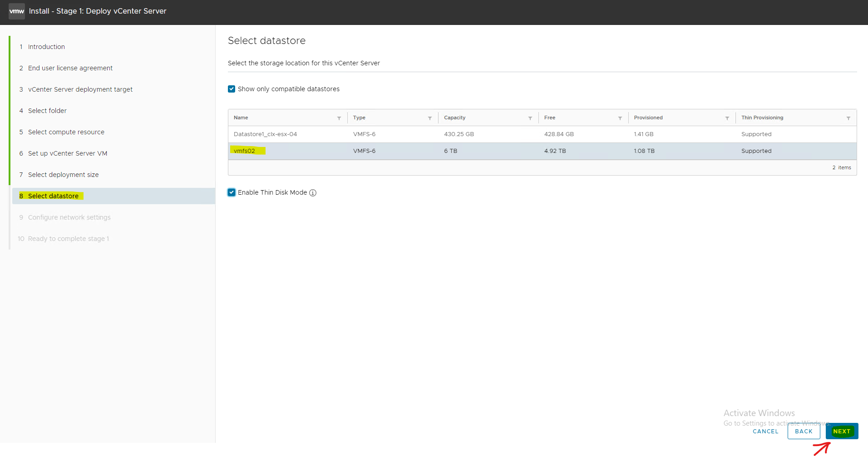868x456 pixels.
Task: Open the Select folder step
Action: tap(47, 111)
